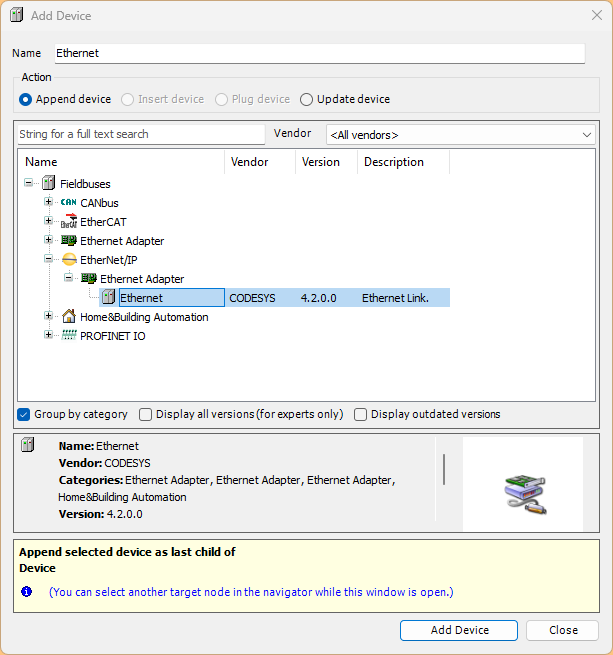Collapse the EtherNet/IP node
613x655 pixels.
tap(48, 259)
